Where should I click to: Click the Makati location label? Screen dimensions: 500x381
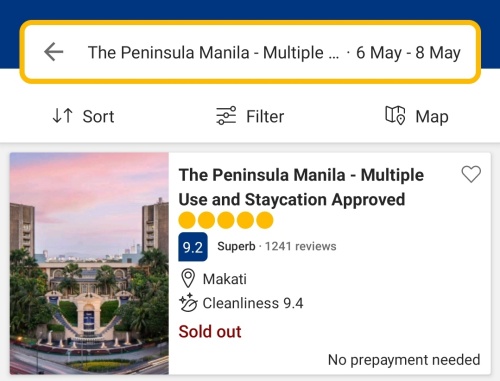point(225,279)
